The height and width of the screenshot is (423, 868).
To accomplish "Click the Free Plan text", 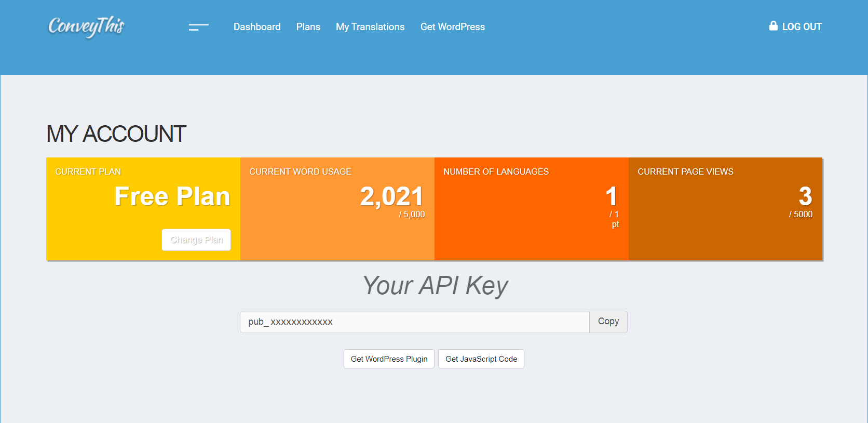I will [172, 196].
